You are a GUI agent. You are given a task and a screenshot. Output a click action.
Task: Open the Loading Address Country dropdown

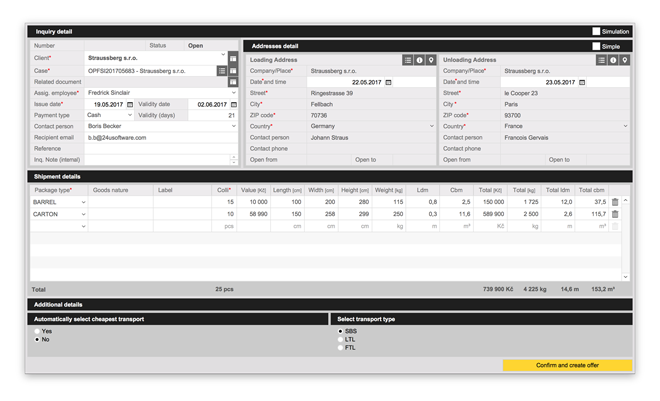click(430, 126)
